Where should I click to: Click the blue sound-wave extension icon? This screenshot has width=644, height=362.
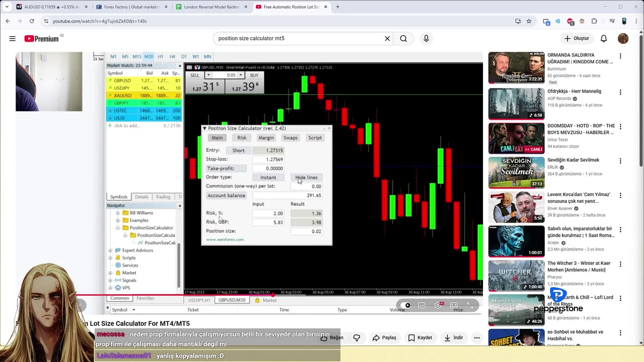[x=558, y=21]
